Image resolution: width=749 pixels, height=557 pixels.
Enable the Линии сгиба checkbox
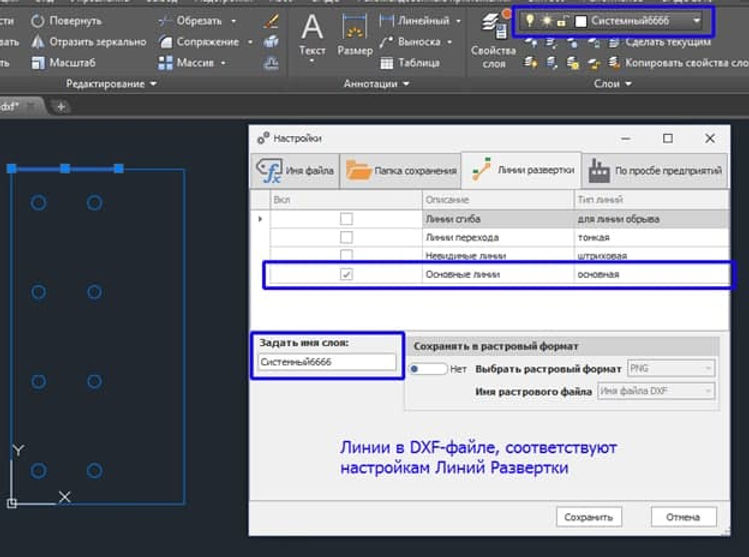(x=346, y=218)
